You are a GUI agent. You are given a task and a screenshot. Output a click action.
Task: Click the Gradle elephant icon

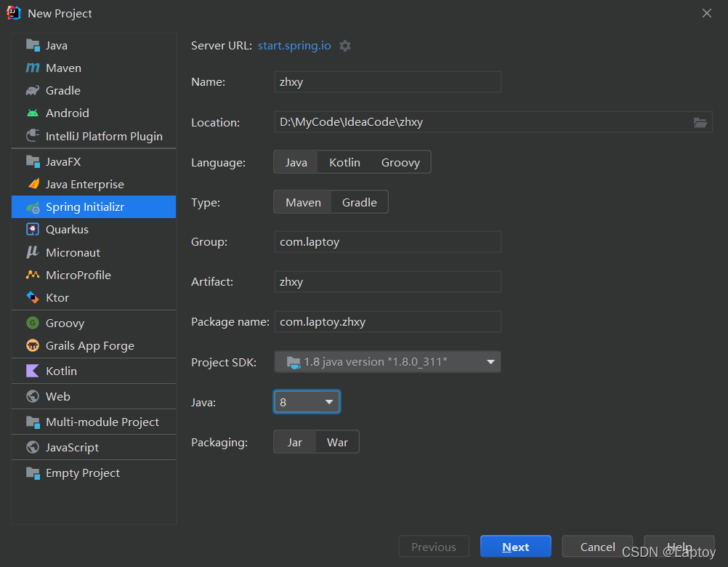[x=33, y=90]
